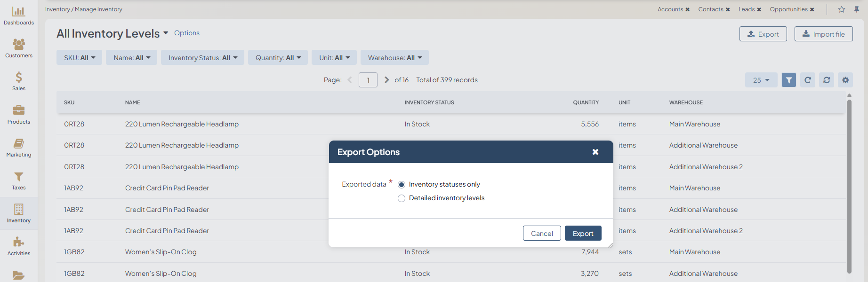Image resolution: width=868 pixels, height=282 pixels.
Task: Choose Detailed inventory levels radio option
Action: [402, 198]
